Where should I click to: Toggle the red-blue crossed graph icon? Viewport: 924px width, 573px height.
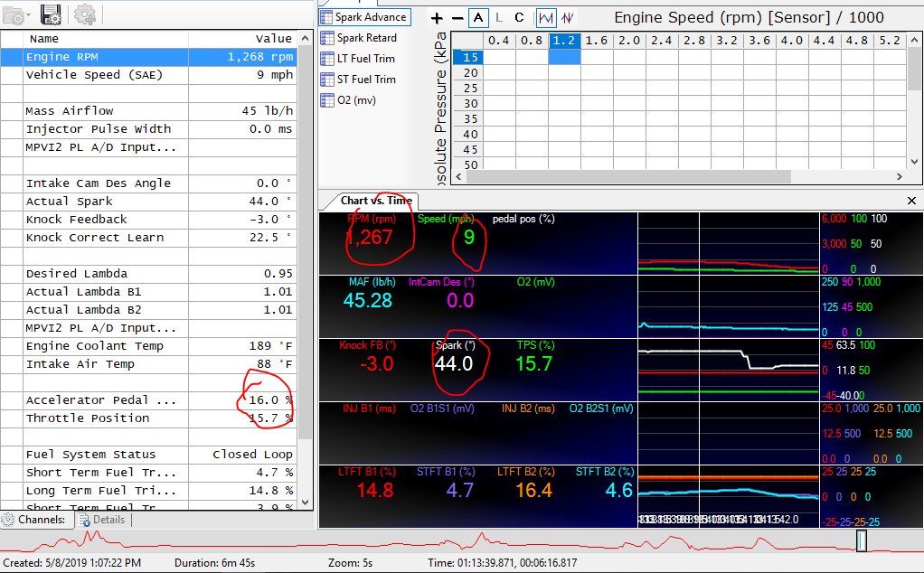(x=568, y=18)
